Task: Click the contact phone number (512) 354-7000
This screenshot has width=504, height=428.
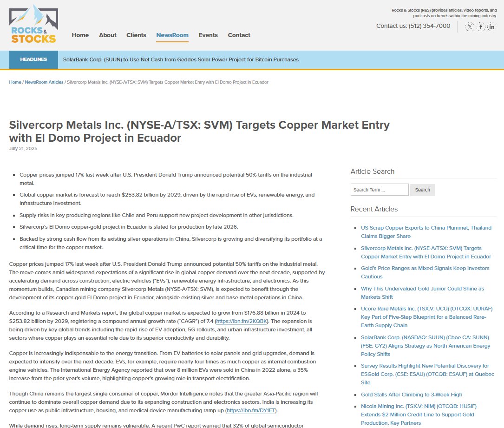Action: (429, 26)
